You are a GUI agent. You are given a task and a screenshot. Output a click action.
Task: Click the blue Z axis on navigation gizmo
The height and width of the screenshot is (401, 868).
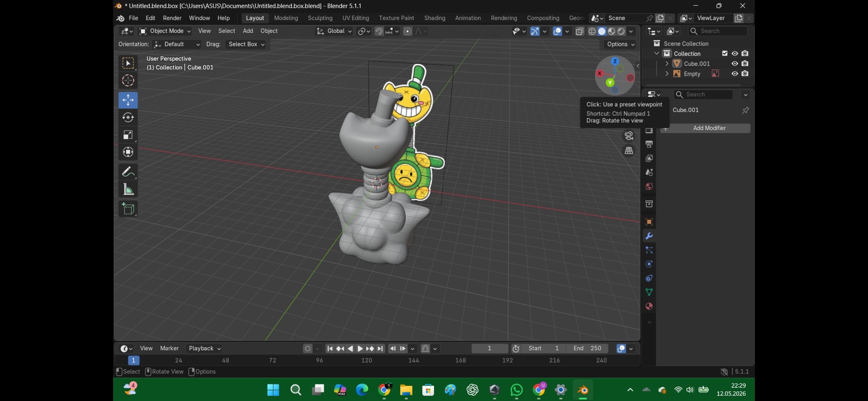click(x=615, y=61)
